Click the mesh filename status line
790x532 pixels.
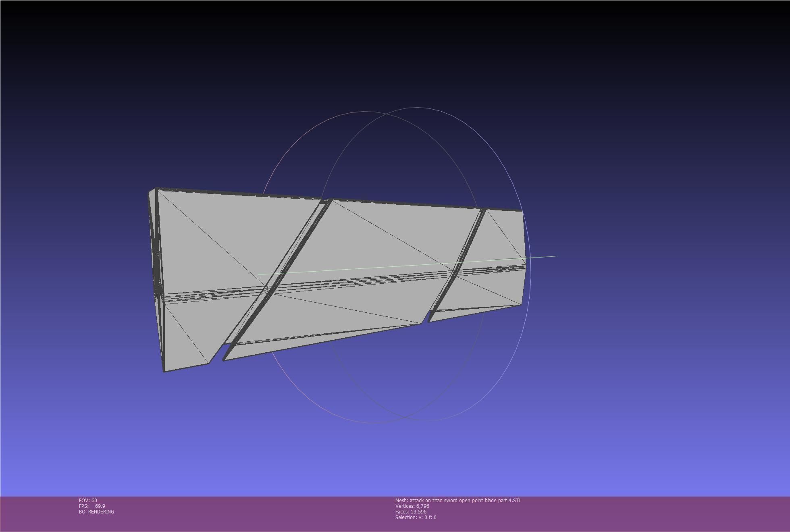coord(458,500)
